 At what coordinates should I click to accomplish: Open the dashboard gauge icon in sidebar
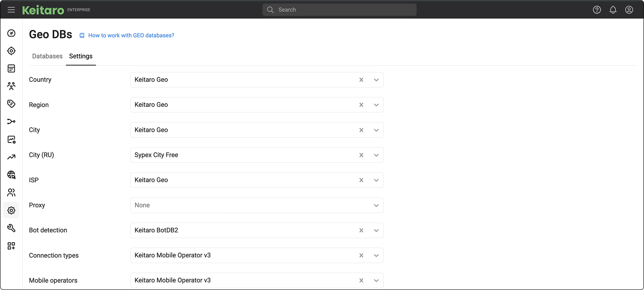click(12, 33)
